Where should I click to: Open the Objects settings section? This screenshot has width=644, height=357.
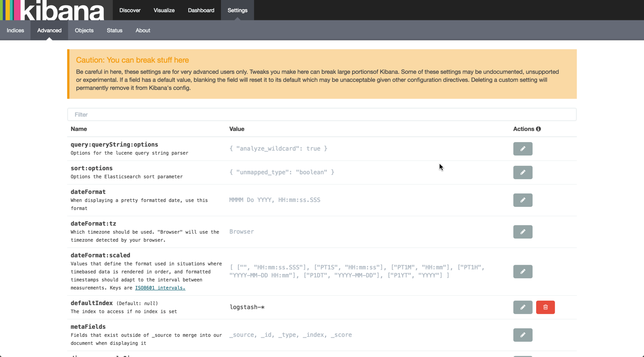point(84,30)
